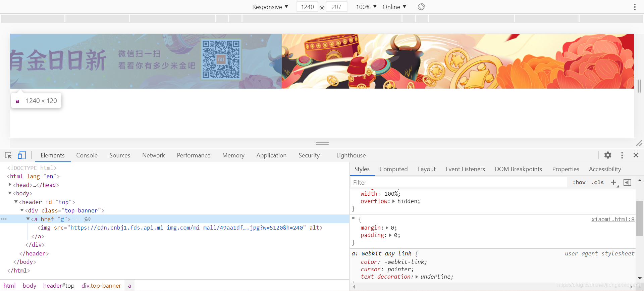This screenshot has height=291, width=644.
Task: Collapse the selected a href node
Action: click(28, 219)
